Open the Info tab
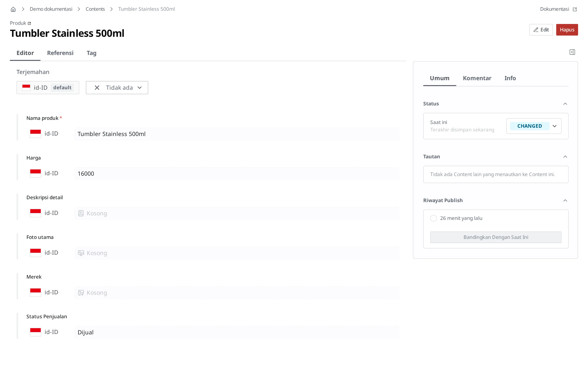 (x=510, y=78)
